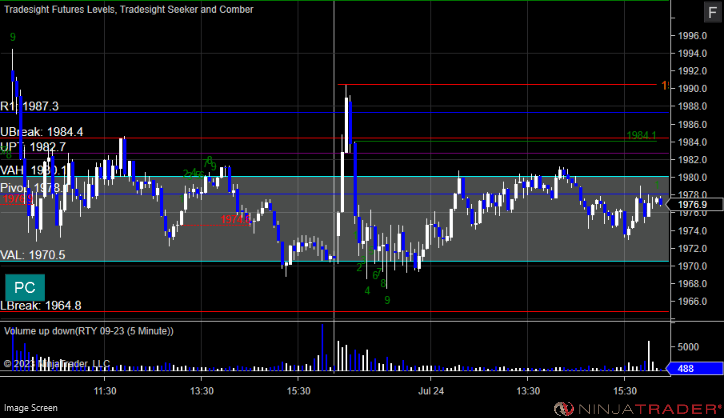Click the 1996.0 price axis label
Image resolution: width=724 pixels, height=418 pixels.
[x=692, y=36]
